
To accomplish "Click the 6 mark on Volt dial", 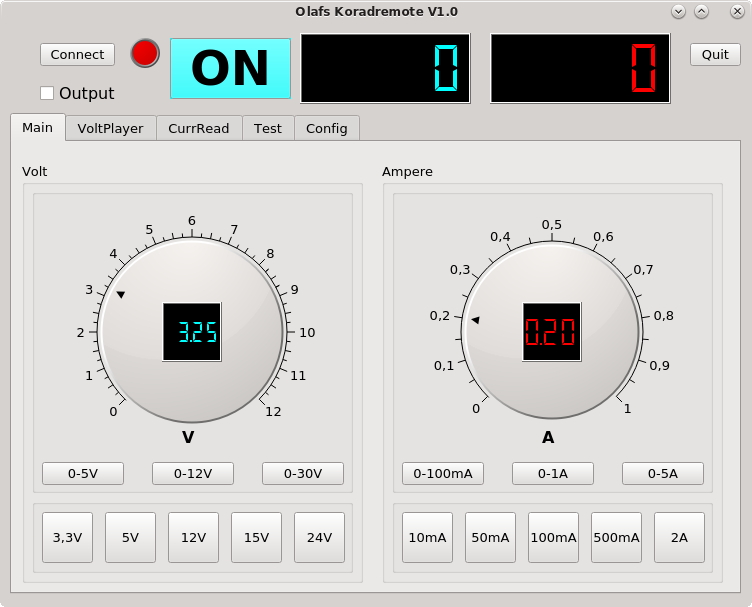I will coord(192,221).
